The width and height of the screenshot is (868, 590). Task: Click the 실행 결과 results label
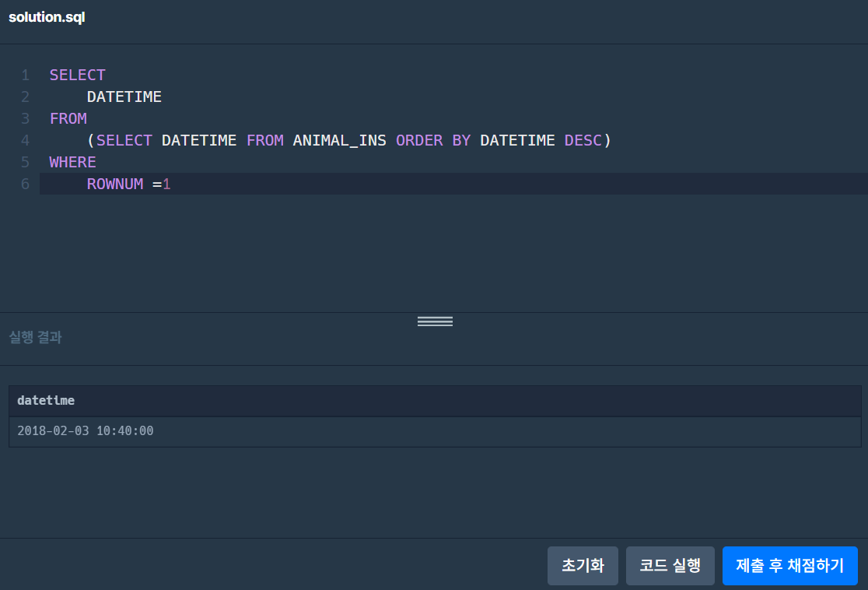[34, 337]
